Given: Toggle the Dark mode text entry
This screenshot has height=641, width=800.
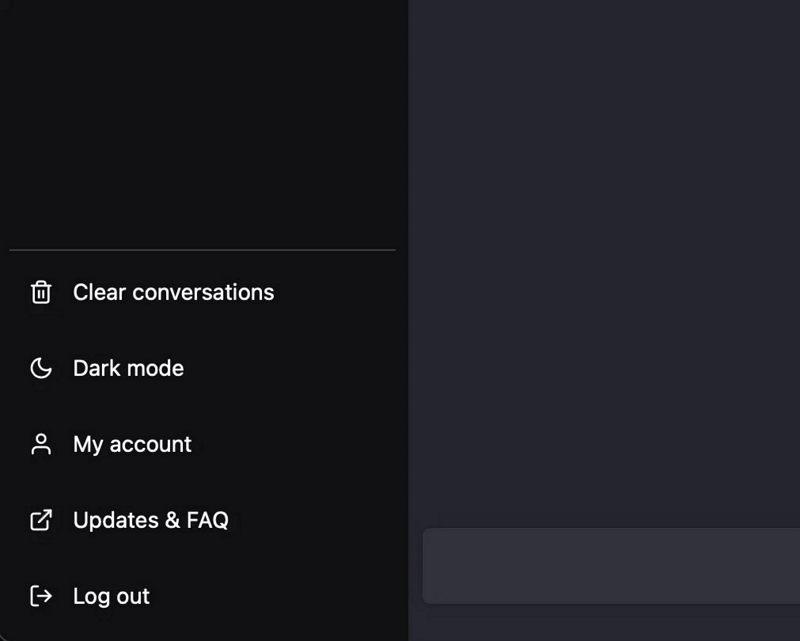Looking at the screenshot, I should [x=129, y=368].
